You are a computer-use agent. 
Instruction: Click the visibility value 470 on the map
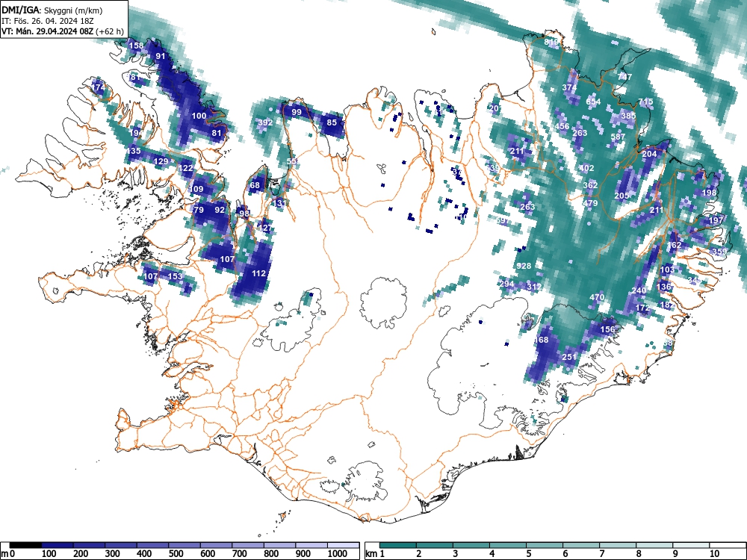[x=597, y=297]
